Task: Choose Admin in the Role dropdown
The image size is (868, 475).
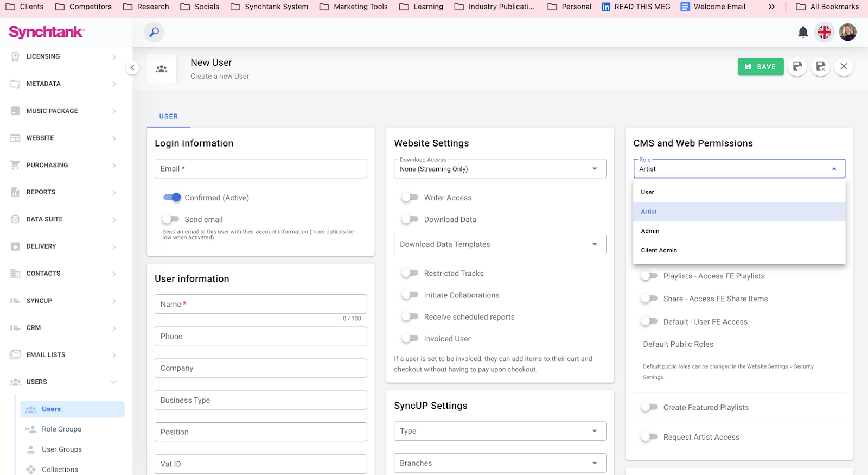Action: (x=650, y=231)
